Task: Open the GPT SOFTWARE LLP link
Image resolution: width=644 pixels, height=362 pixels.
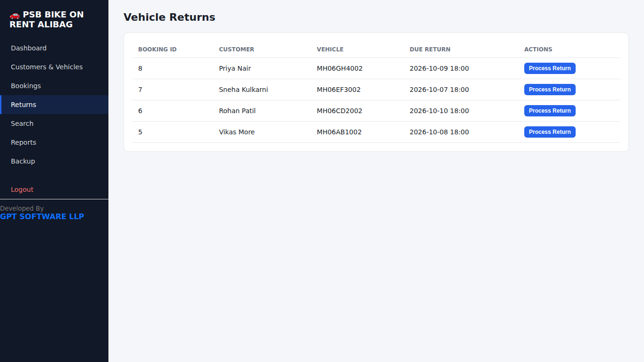Action: [42, 216]
